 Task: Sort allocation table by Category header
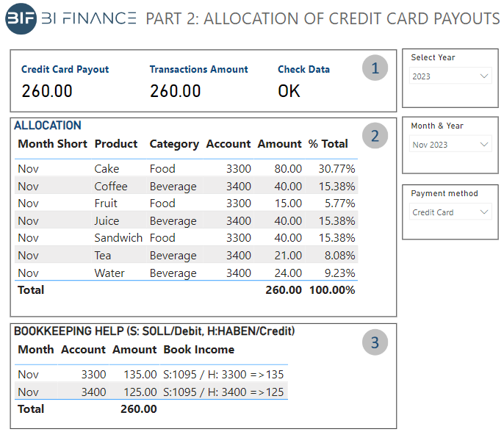[x=174, y=144]
